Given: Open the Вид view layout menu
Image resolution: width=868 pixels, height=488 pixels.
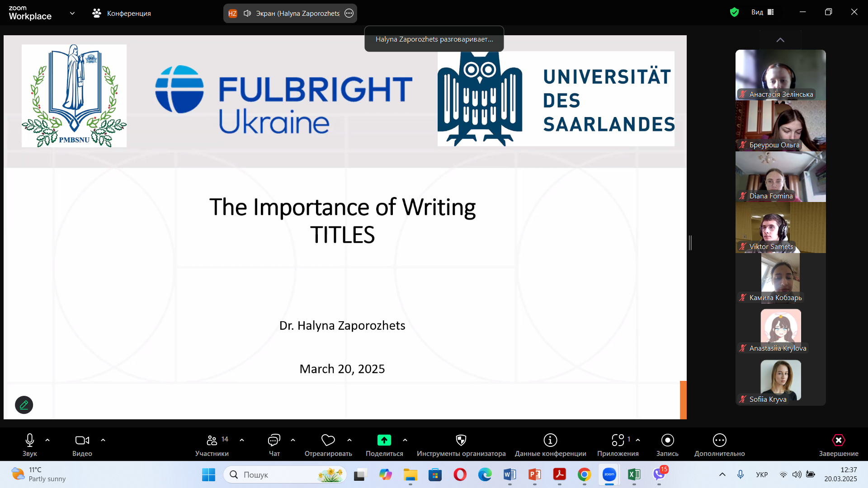Looking at the screenshot, I should pos(763,12).
